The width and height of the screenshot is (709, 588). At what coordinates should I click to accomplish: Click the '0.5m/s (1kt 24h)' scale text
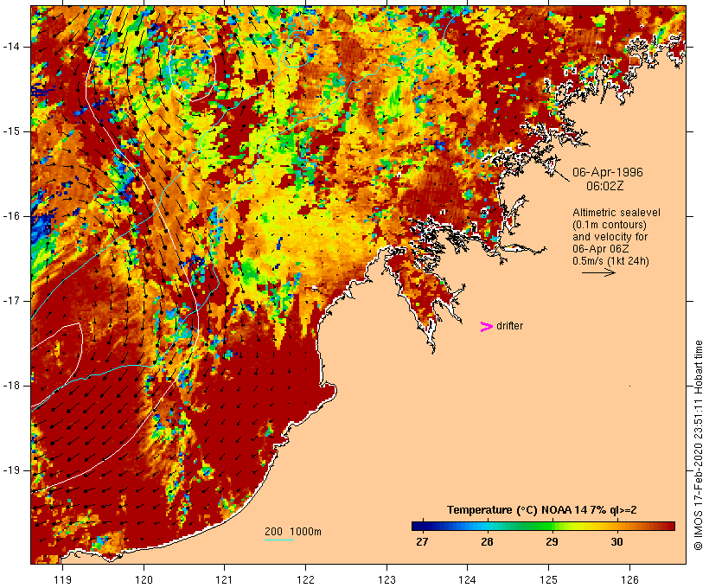coord(610,261)
